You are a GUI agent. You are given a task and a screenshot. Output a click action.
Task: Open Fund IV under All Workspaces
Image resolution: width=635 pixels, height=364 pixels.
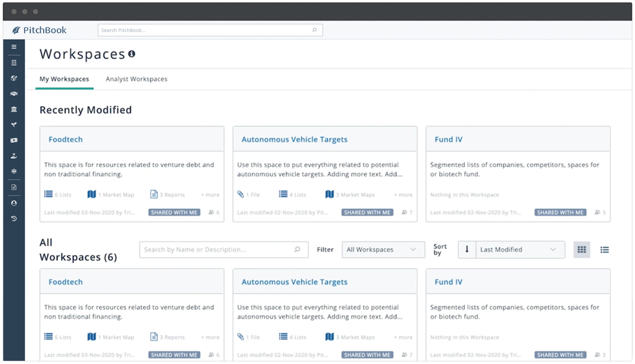(x=449, y=282)
